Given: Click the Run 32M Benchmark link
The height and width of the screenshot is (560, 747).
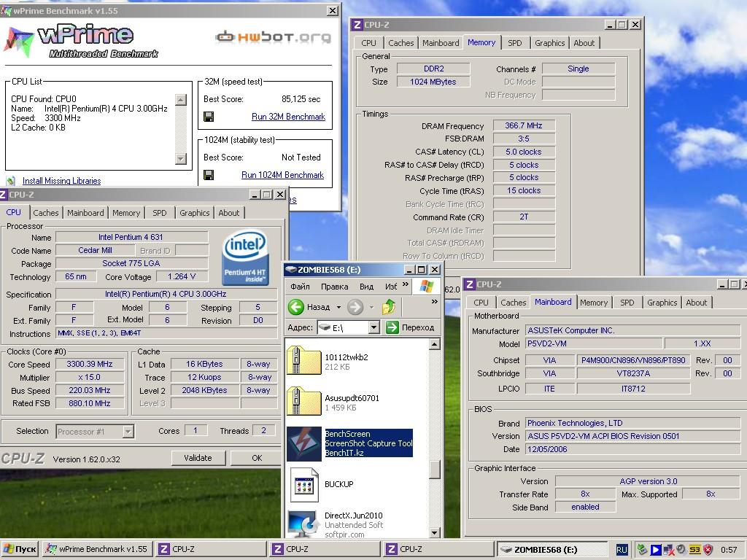Looking at the screenshot, I should click(x=288, y=117).
